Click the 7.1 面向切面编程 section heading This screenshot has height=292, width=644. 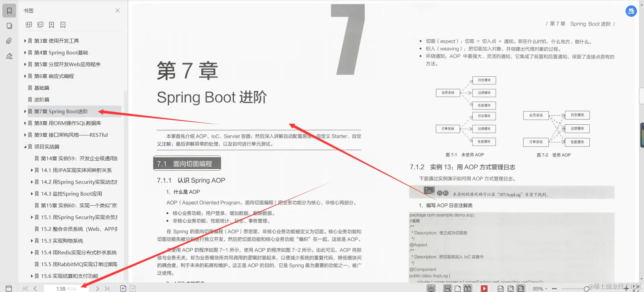(x=187, y=164)
